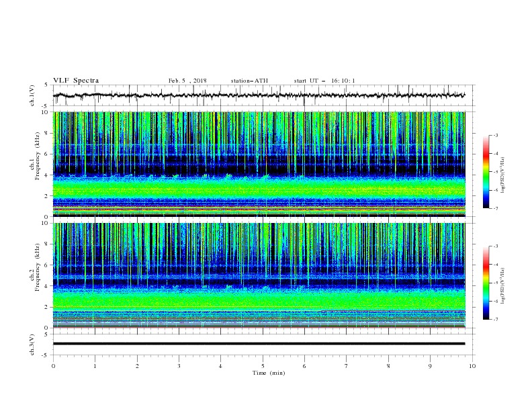532x411 pixels.
Task: Click the ch.1 voltage waveform trace
Action: click(259, 95)
